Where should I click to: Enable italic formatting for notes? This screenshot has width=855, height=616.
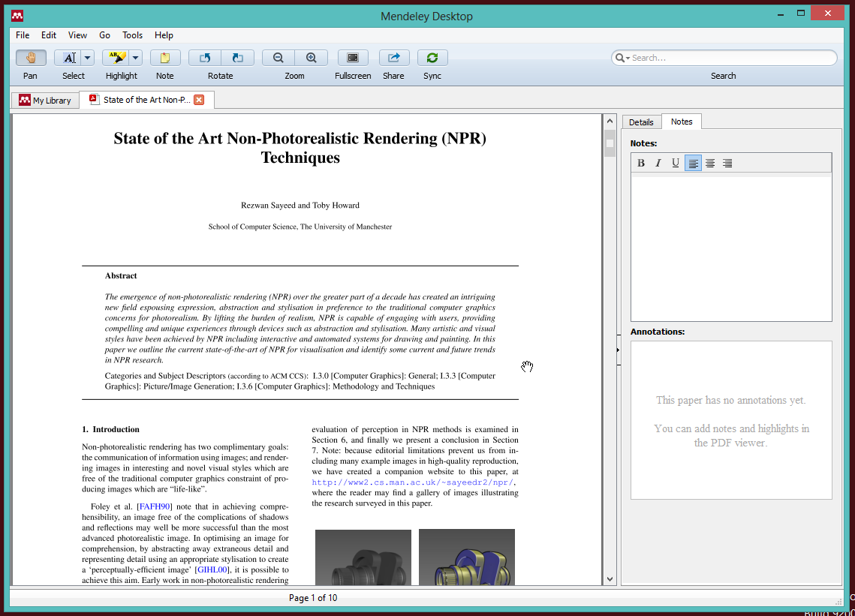(x=658, y=163)
